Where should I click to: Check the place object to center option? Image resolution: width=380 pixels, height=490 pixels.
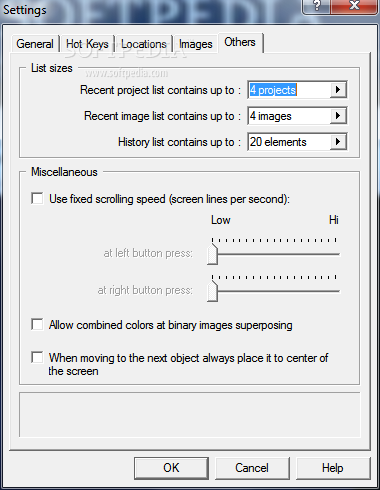(37, 357)
